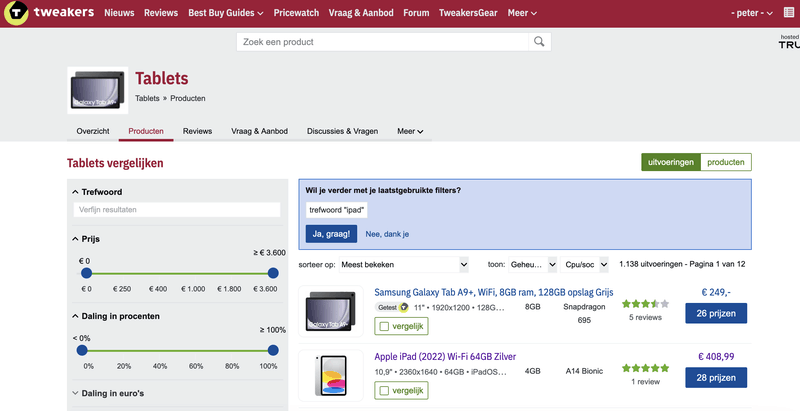The width and height of the screenshot is (800, 411).
Task: Click the Tablets category image
Action: (98, 90)
